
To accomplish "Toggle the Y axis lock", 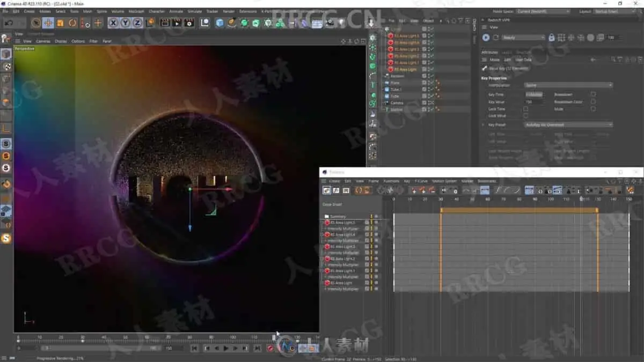I will point(125,23).
